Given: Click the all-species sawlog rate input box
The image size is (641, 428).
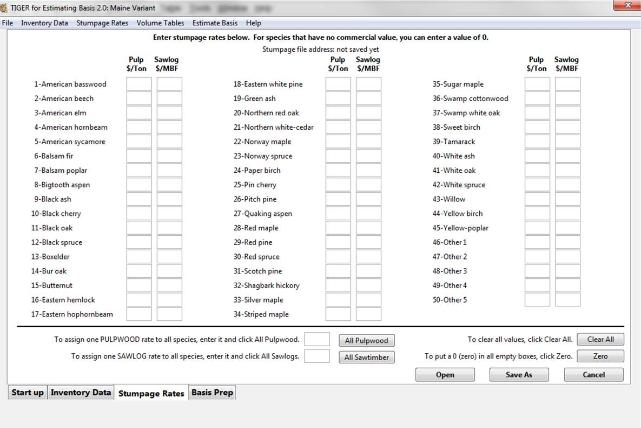Looking at the screenshot, I should pyautogui.click(x=316, y=356).
